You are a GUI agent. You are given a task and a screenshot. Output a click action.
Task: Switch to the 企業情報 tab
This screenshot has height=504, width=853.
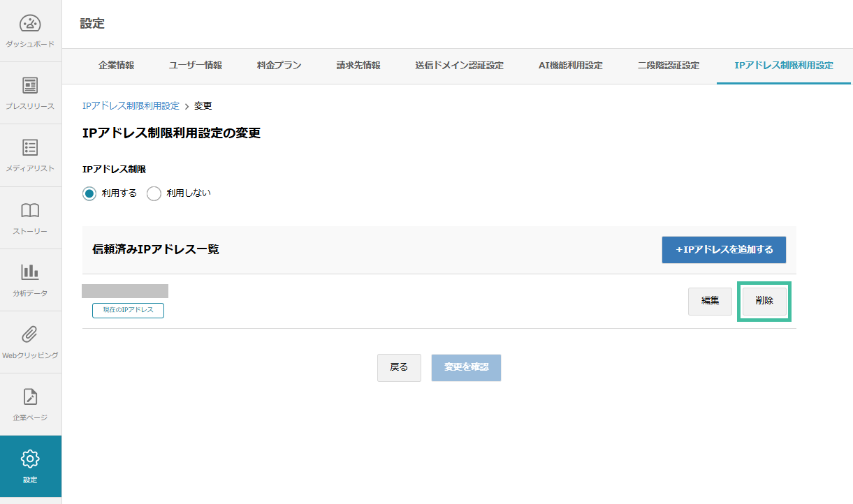coord(116,66)
